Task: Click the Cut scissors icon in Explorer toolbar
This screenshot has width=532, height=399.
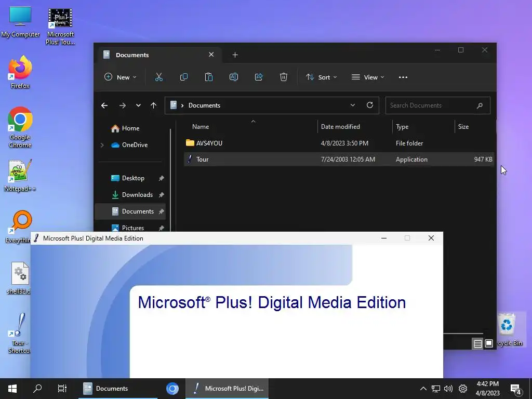Action: (159, 77)
